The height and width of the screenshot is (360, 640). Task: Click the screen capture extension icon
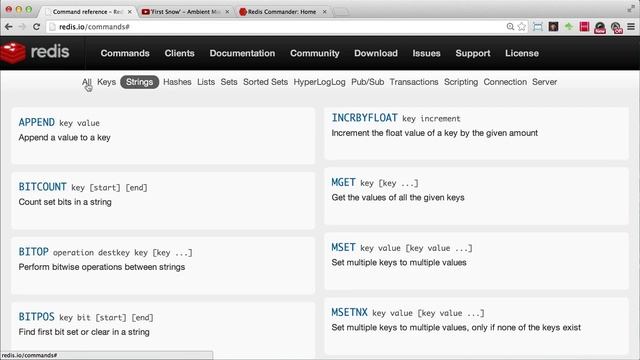tap(538, 27)
